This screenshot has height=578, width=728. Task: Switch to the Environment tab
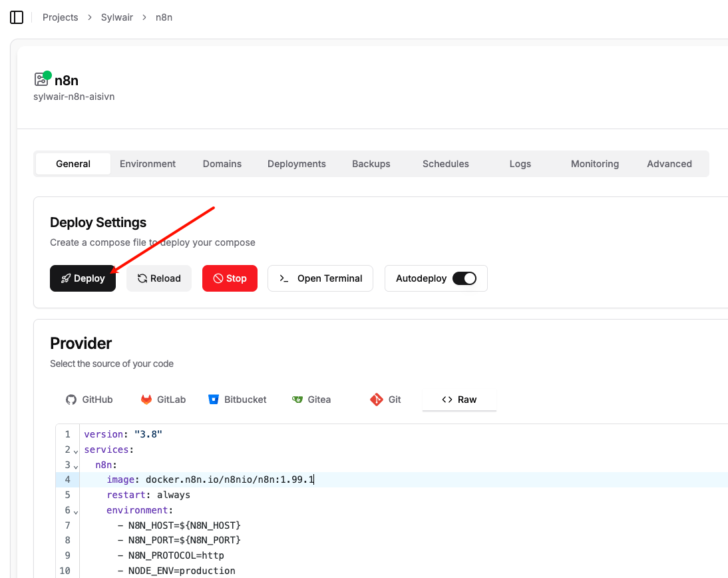pos(148,164)
